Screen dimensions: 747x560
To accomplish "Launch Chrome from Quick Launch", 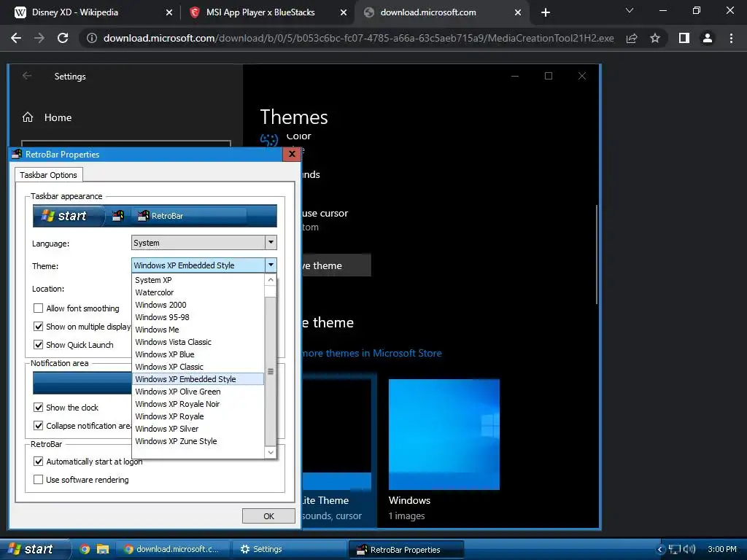I will [85, 549].
